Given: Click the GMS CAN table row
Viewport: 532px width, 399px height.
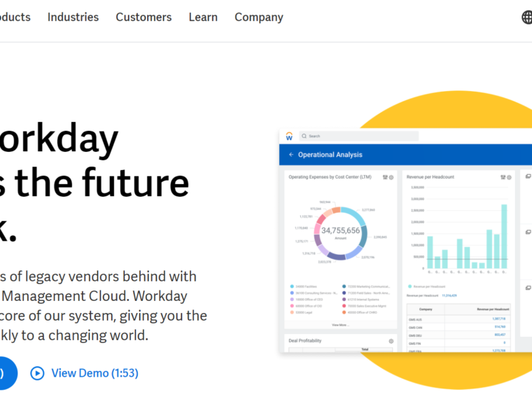Looking at the screenshot, I should [458, 327].
